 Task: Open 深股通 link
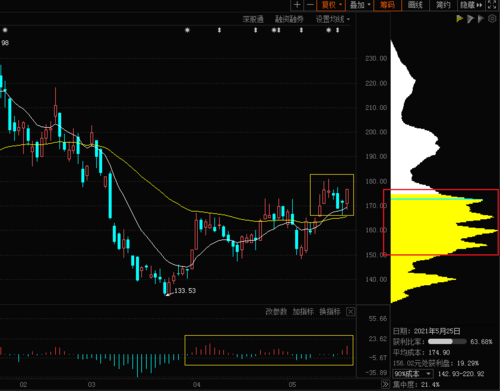click(x=253, y=19)
